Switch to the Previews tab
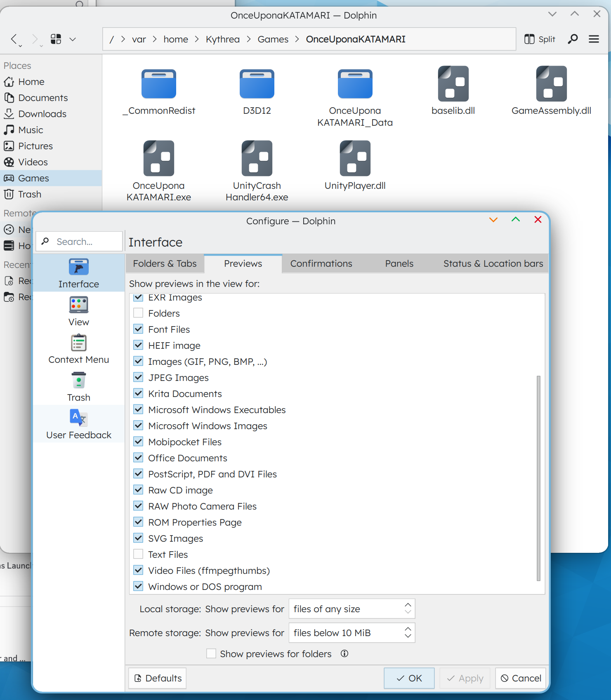The height and width of the screenshot is (700, 611). click(243, 263)
